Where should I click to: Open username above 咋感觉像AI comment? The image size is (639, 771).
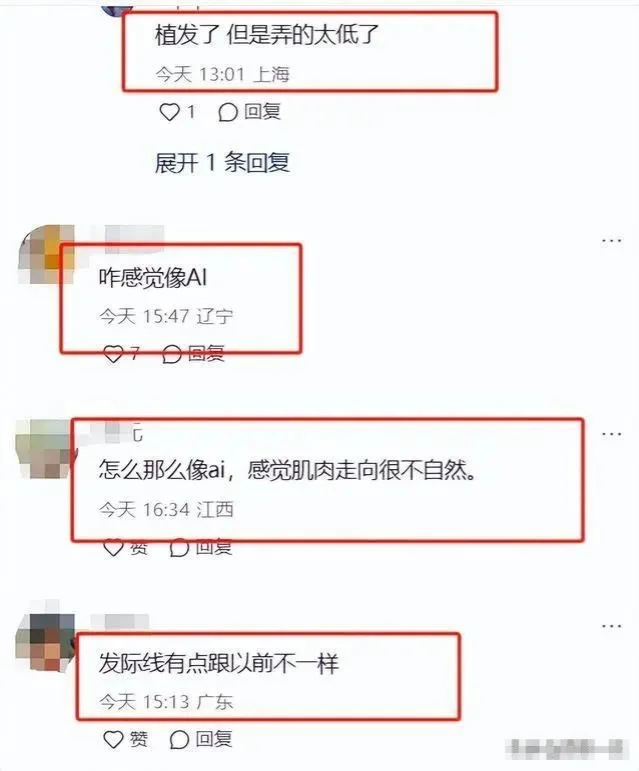(134, 236)
